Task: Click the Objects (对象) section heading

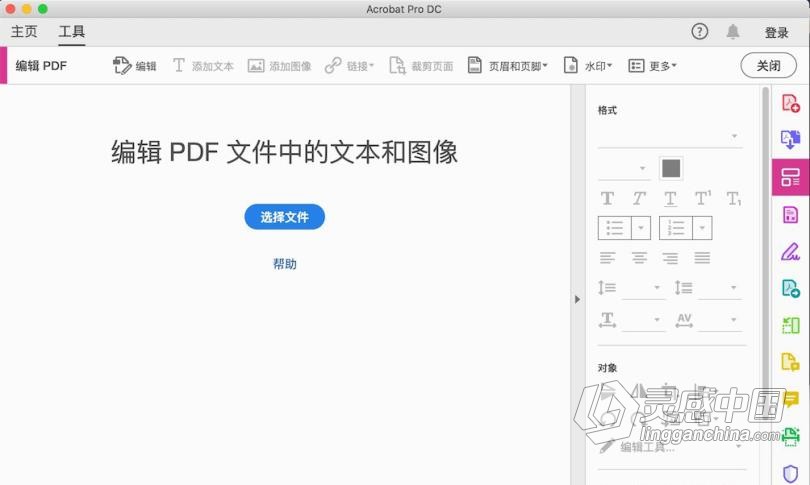Action: (x=607, y=368)
